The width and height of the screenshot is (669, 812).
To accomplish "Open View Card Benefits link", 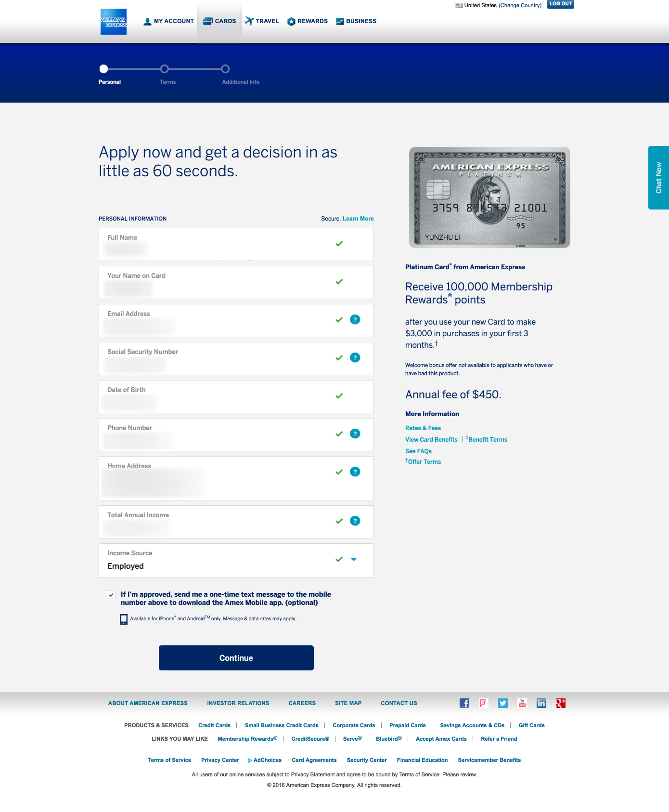I will (431, 440).
